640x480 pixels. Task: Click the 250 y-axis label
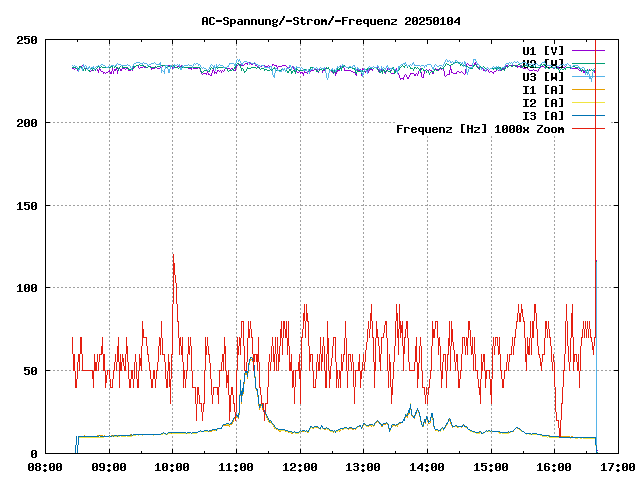tap(27, 40)
